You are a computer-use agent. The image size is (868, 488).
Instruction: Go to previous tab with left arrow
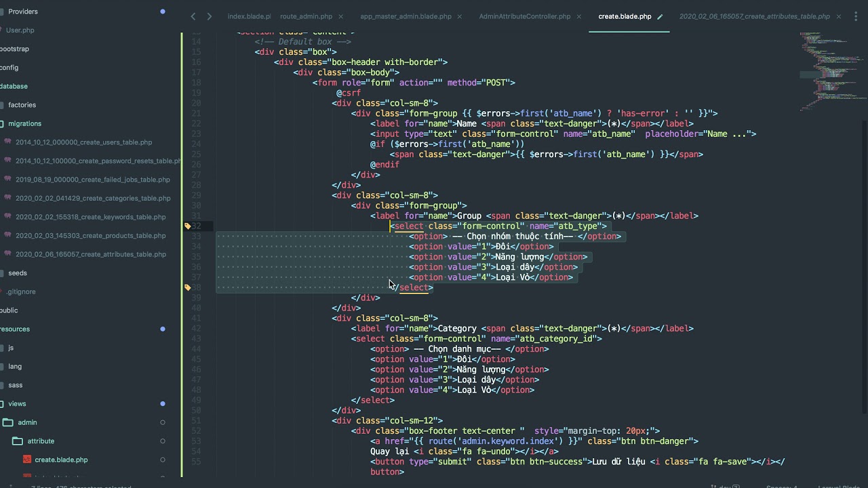point(193,16)
